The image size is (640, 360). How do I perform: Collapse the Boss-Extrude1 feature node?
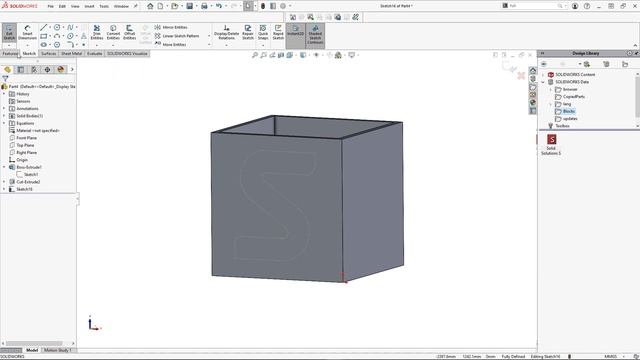coord(4,167)
